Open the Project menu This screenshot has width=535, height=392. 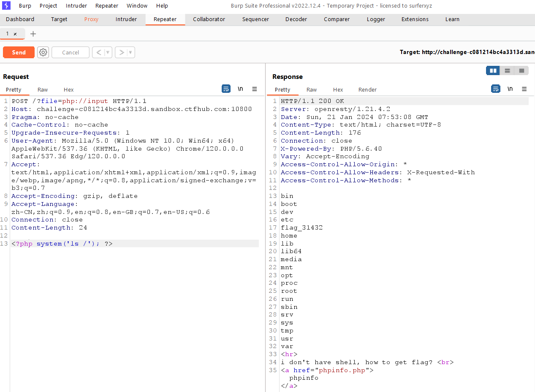(x=49, y=6)
